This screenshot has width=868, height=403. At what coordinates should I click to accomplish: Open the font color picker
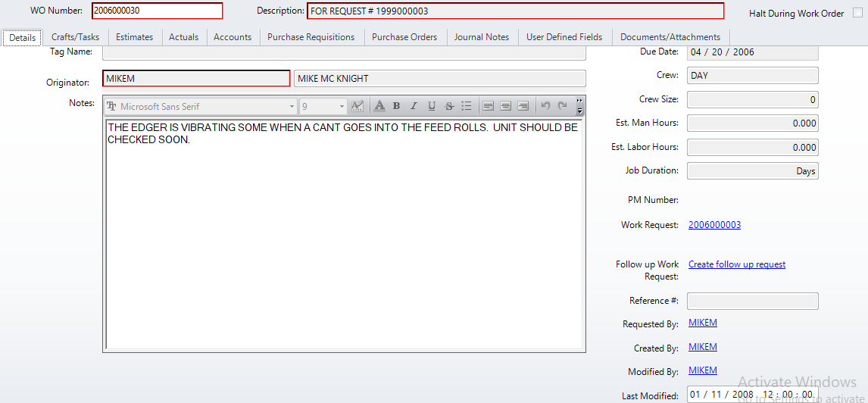[x=379, y=107]
